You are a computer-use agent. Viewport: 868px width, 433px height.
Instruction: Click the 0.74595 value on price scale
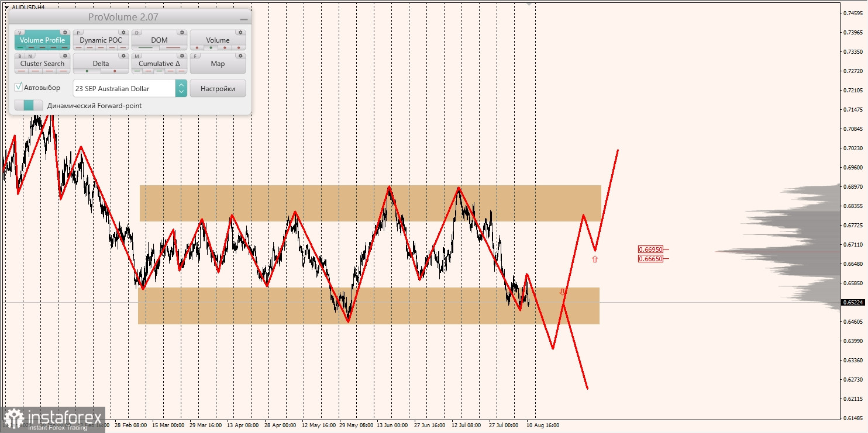click(853, 13)
